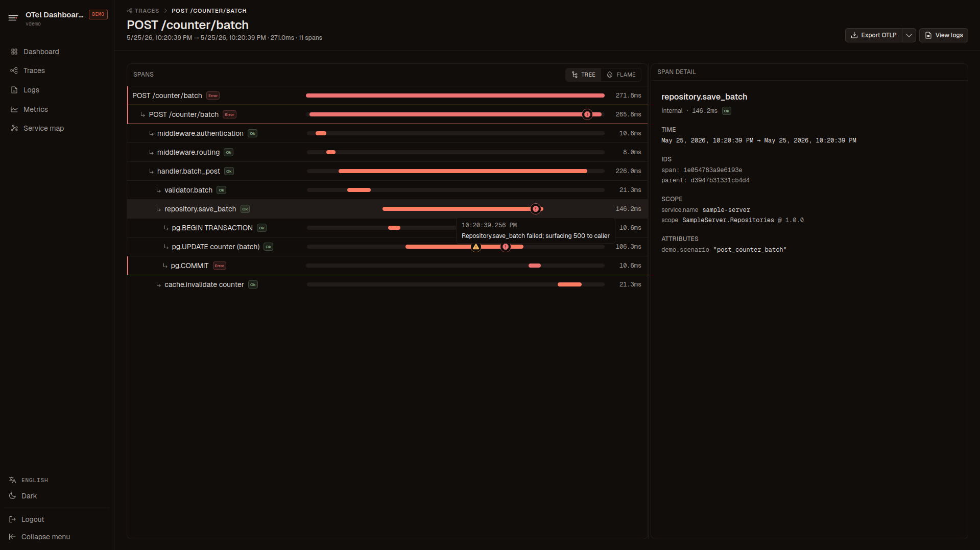Select the Tree spans view
The height and width of the screenshot is (550, 980).
coord(583,75)
